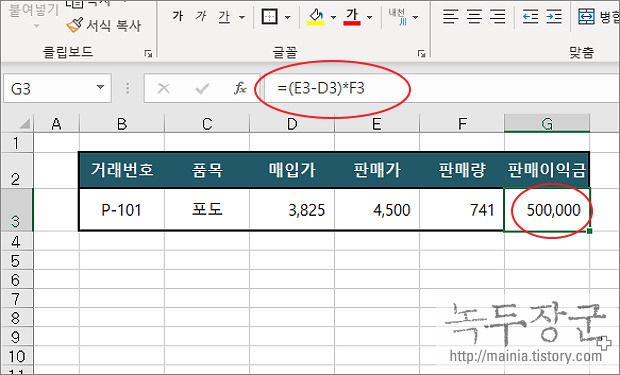This screenshot has height=375, width=620.
Task: Click the 매입가 header cell
Action: click(292, 170)
